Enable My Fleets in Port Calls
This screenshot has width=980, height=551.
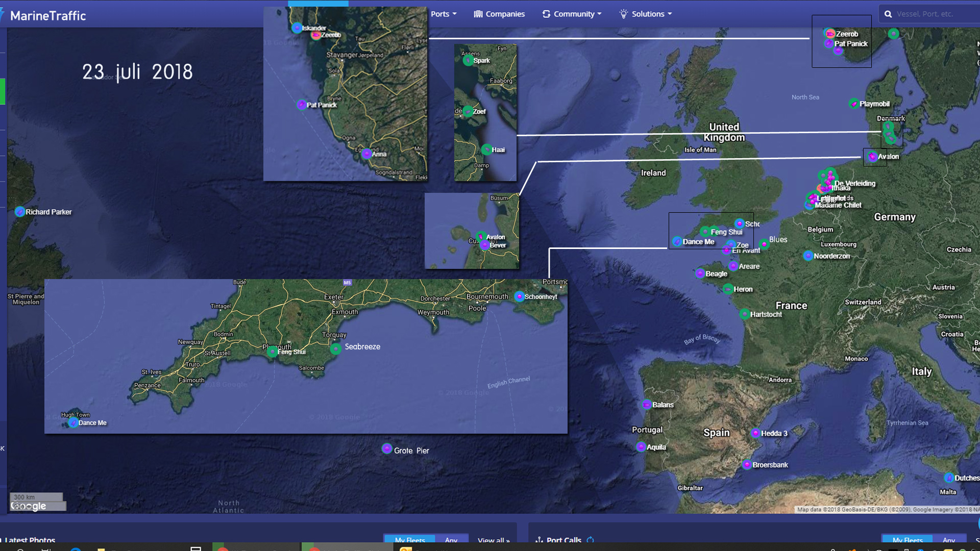tap(908, 540)
